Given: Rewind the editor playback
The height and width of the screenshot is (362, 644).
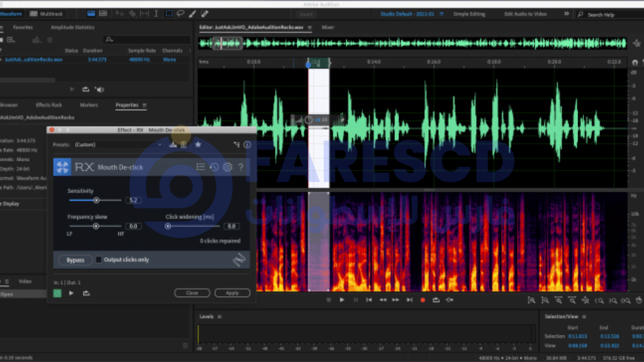Looking at the screenshot, I should point(382,300).
